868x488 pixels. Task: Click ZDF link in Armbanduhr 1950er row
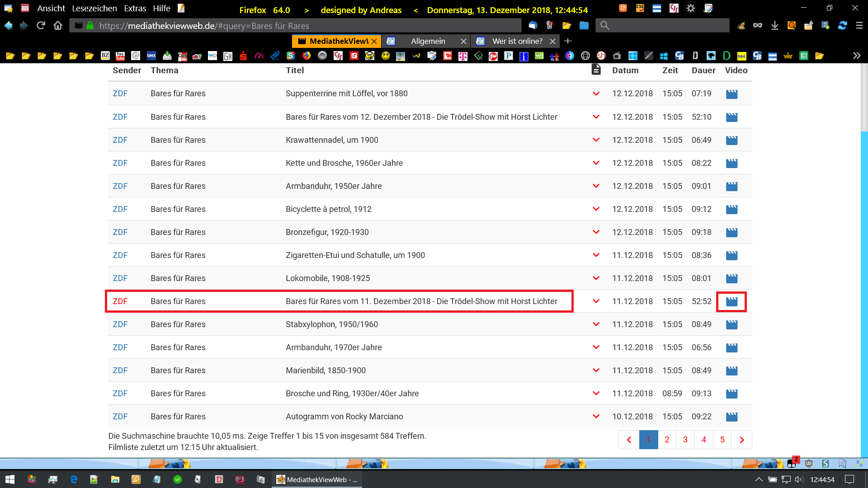pyautogui.click(x=120, y=186)
